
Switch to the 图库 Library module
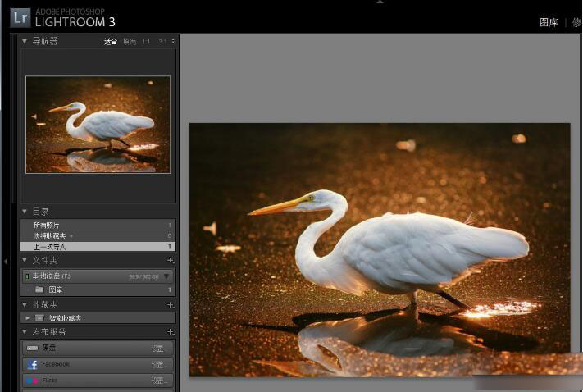click(549, 23)
